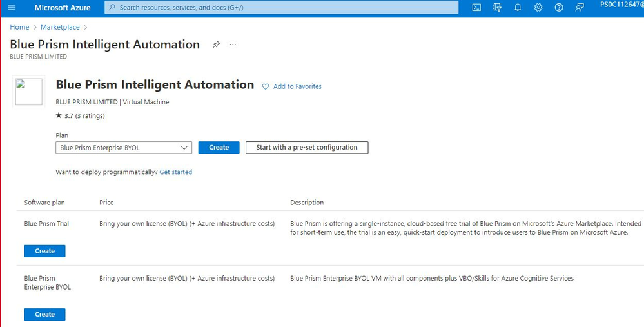
Task: Click Create under the Enterprise BYOL table row
Action: [44, 314]
